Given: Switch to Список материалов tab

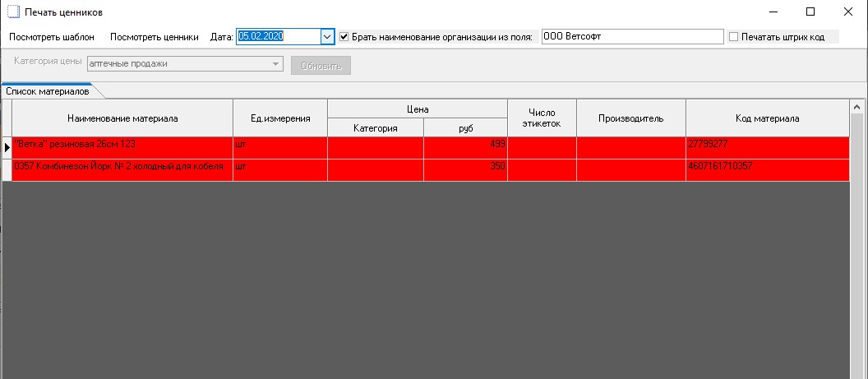Looking at the screenshot, I should coord(47,91).
